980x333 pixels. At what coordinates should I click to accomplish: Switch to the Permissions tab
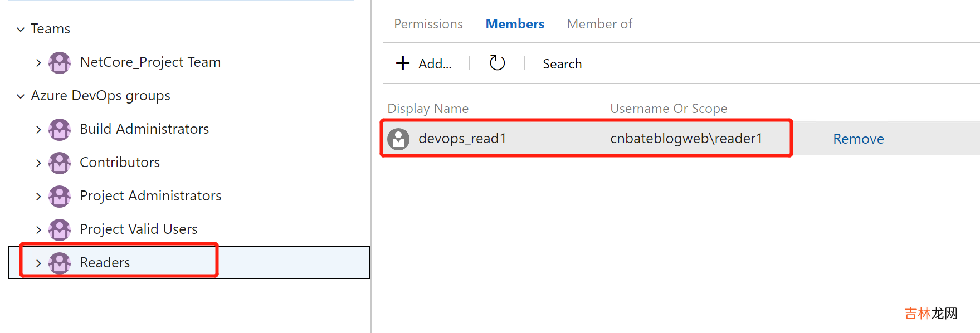tap(428, 24)
